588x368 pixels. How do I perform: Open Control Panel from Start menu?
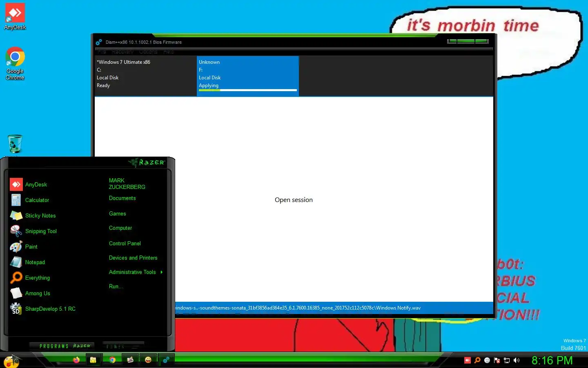[x=125, y=243]
